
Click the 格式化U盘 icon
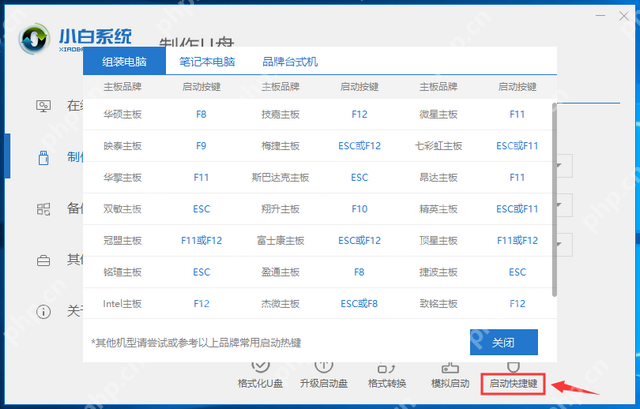[259, 370]
